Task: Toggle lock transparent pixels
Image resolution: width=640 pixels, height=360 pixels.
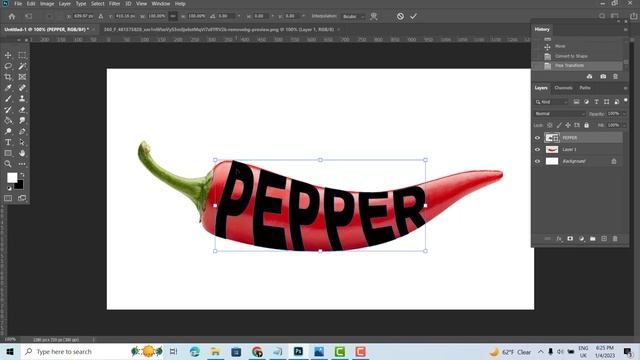Action: click(x=550, y=125)
